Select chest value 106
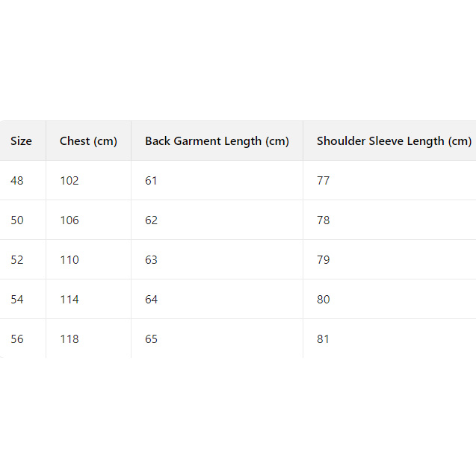This screenshot has width=476, height=476. pos(69,220)
